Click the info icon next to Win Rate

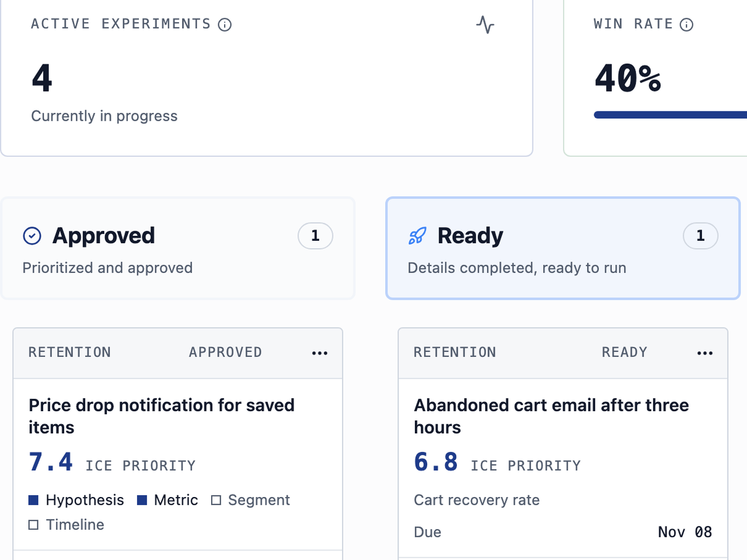click(x=686, y=24)
